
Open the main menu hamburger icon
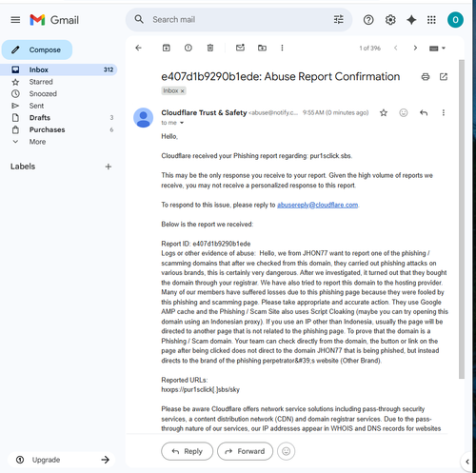[x=15, y=20]
